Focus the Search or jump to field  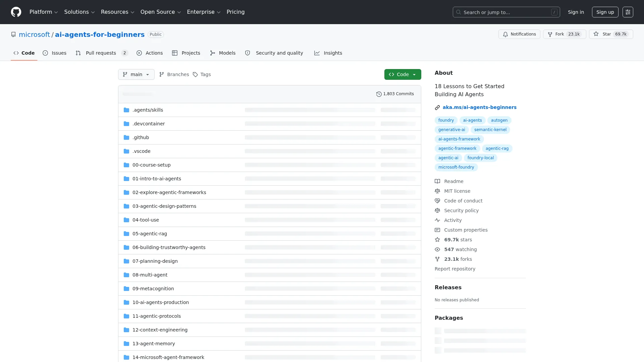[x=506, y=12]
